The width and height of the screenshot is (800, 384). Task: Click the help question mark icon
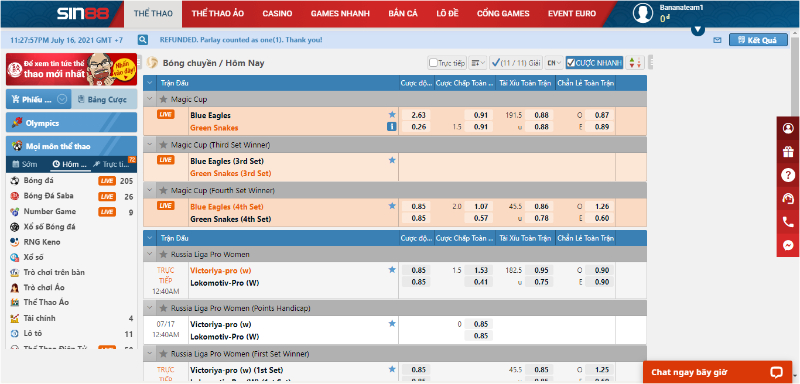pyautogui.click(x=788, y=175)
